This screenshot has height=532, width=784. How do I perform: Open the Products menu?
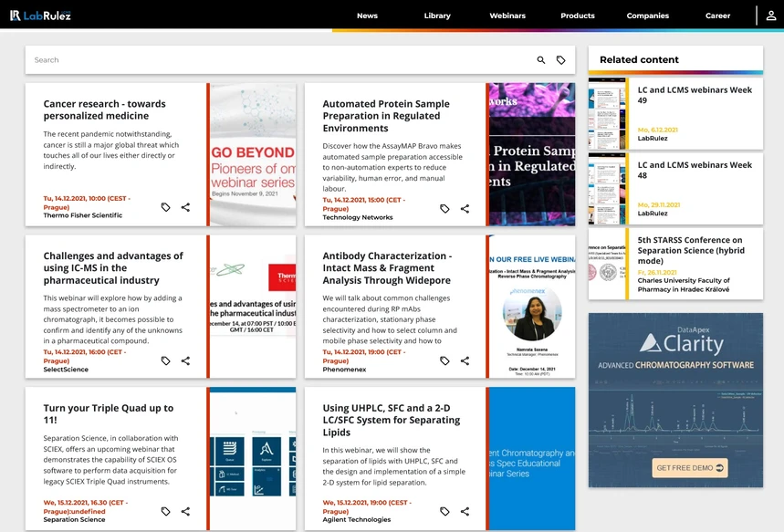click(578, 16)
